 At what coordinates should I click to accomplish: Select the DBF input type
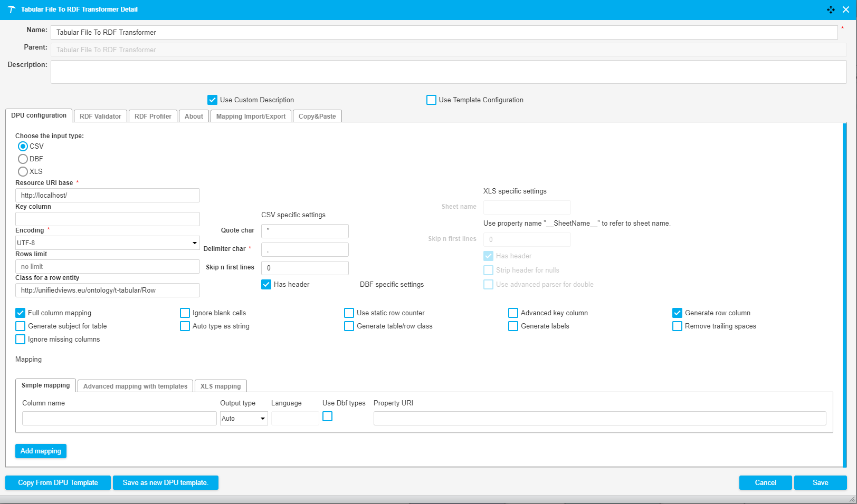pos(23,159)
